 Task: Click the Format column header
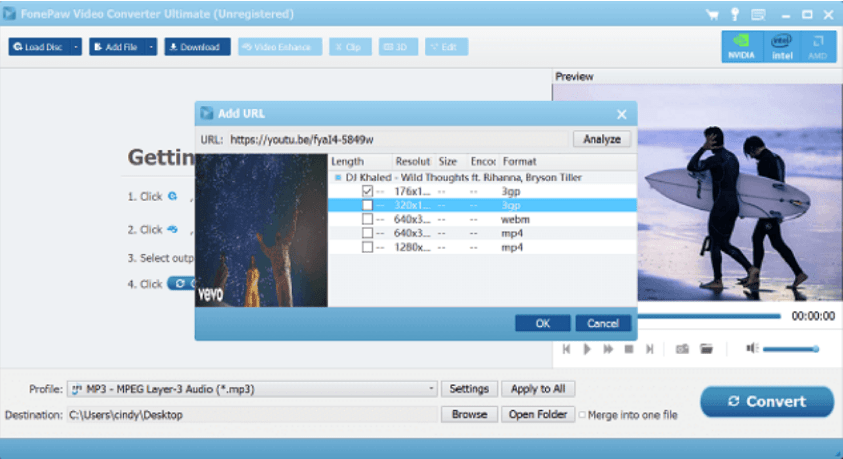coord(568,161)
